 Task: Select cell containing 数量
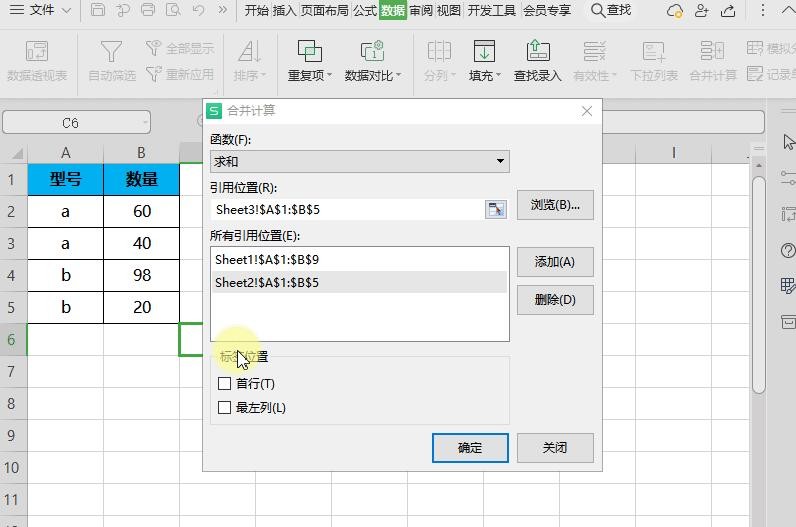point(141,179)
